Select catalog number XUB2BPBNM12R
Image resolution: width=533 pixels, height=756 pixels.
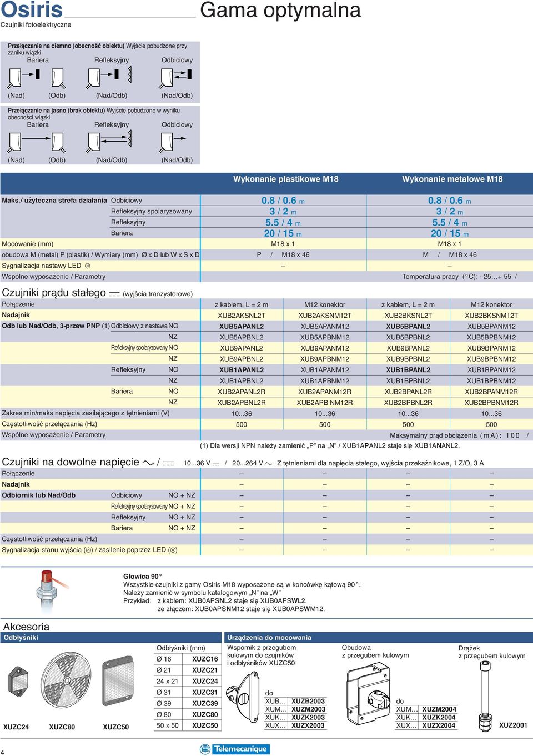(491, 403)
